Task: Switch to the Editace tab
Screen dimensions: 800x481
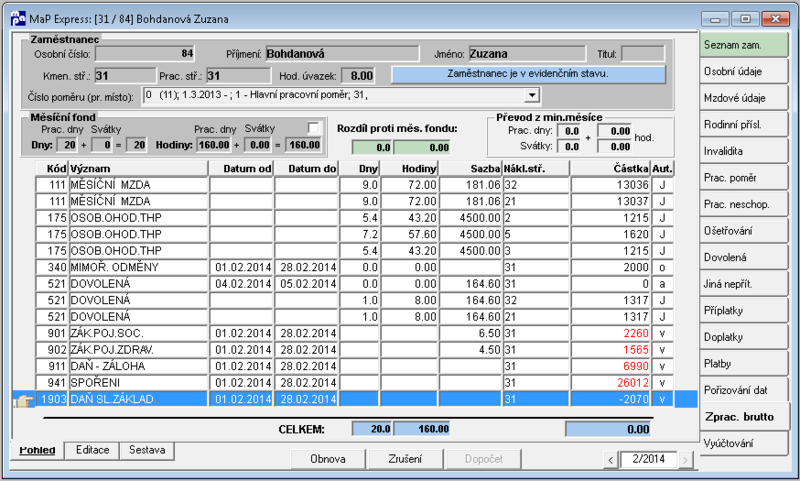Action: tap(92, 450)
